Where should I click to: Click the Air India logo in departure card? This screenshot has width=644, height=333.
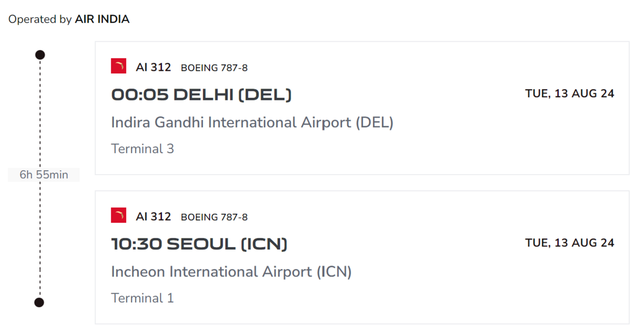click(119, 66)
